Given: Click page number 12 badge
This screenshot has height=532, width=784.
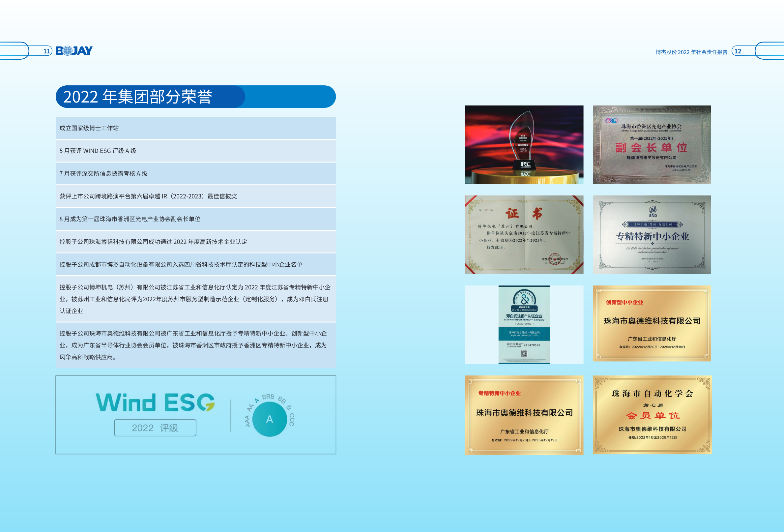Looking at the screenshot, I should pos(738,51).
